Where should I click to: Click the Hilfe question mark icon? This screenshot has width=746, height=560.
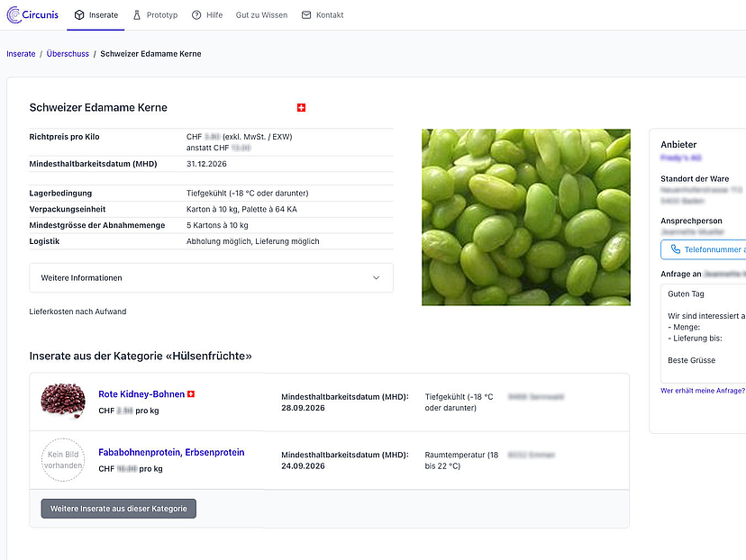(196, 15)
